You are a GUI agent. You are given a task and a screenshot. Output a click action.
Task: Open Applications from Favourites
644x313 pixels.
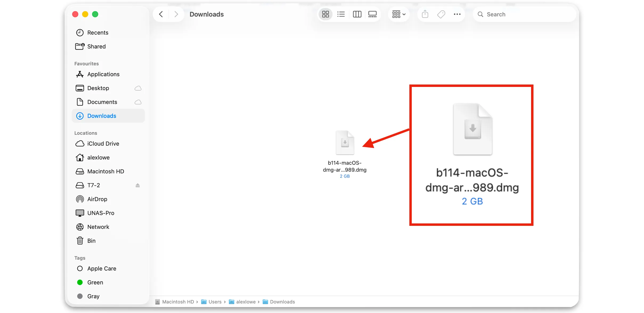pyautogui.click(x=103, y=74)
